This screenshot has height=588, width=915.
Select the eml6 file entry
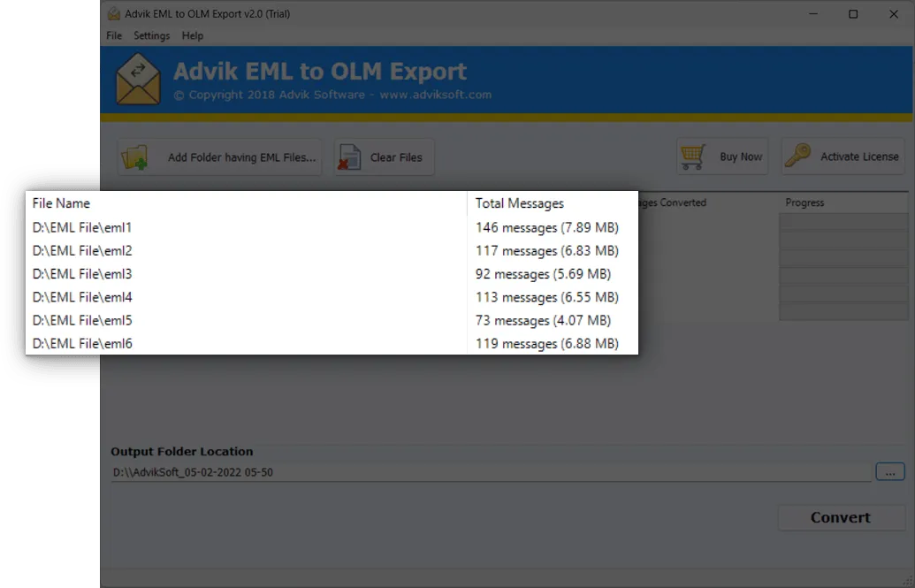point(82,343)
